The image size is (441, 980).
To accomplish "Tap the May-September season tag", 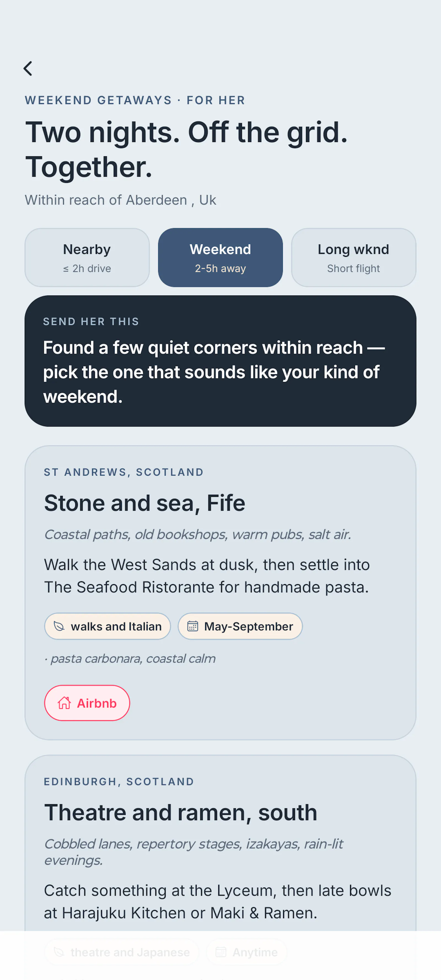I will (x=240, y=626).
